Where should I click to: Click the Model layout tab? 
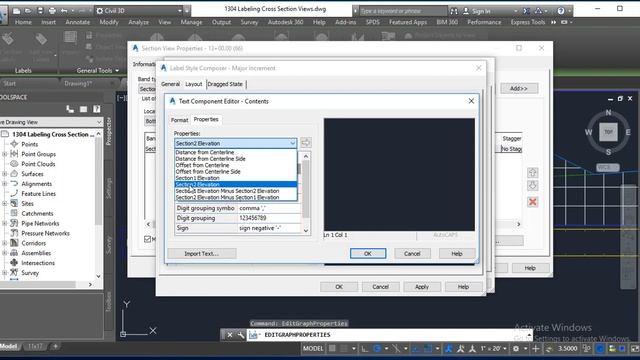[9, 347]
